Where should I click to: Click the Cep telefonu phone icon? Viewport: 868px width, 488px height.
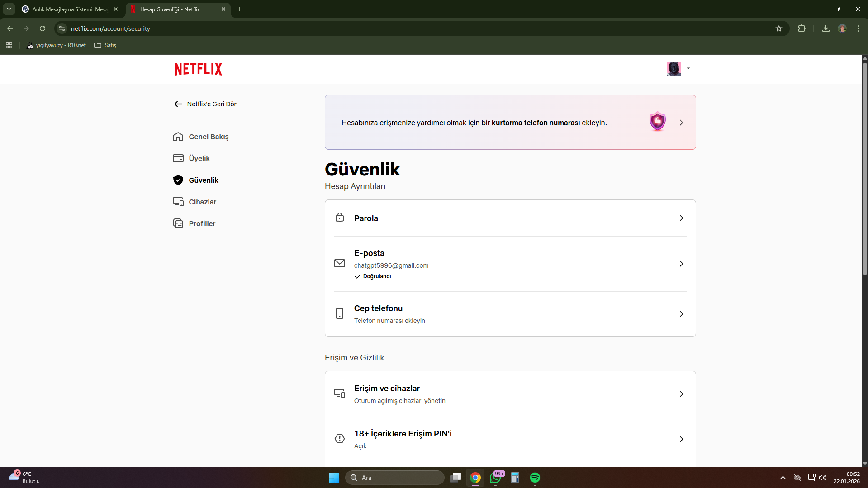340,313
